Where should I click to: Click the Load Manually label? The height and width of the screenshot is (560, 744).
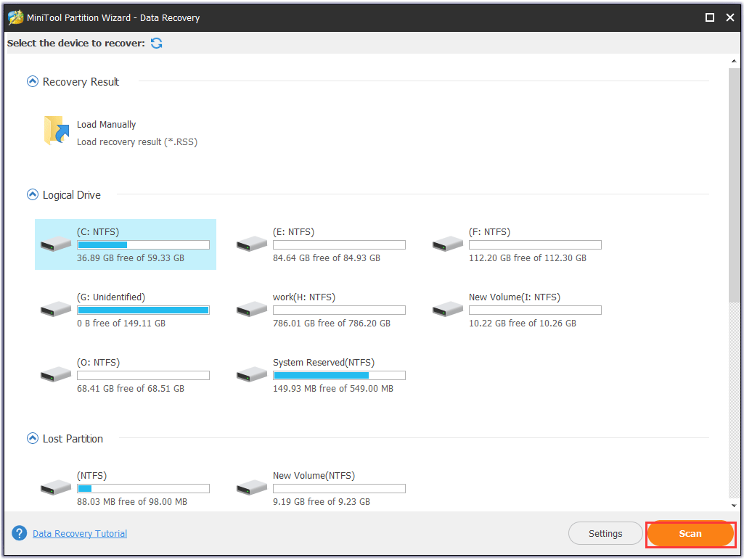point(106,125)
